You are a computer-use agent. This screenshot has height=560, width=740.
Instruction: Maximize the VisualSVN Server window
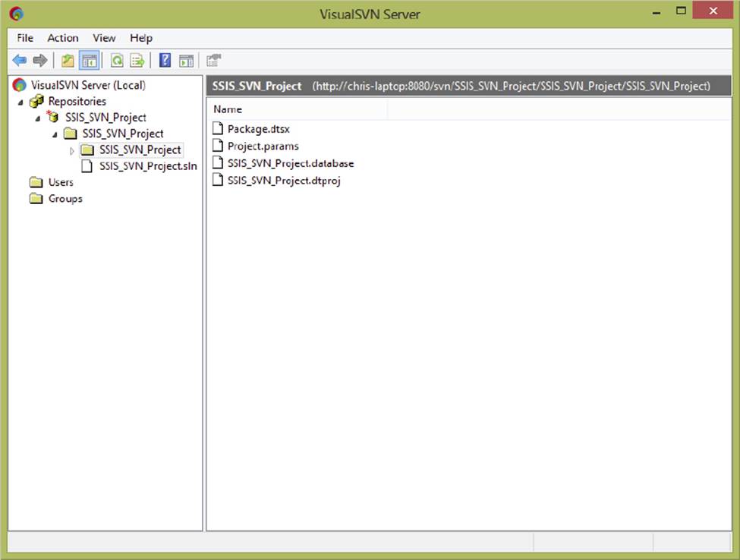click(681, 11)
